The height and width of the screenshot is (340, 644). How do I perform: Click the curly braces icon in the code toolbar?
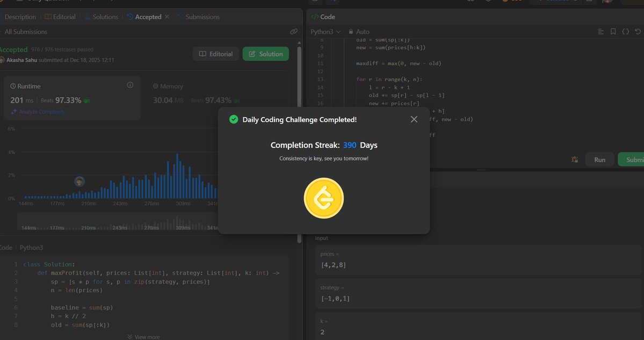[x=626, y=32]
